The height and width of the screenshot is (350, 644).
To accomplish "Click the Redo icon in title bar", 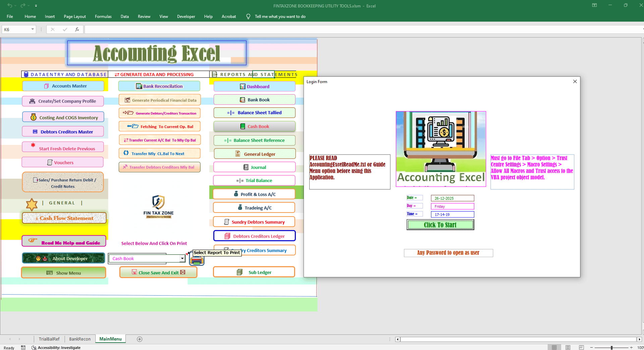I will tap(23, 5).
